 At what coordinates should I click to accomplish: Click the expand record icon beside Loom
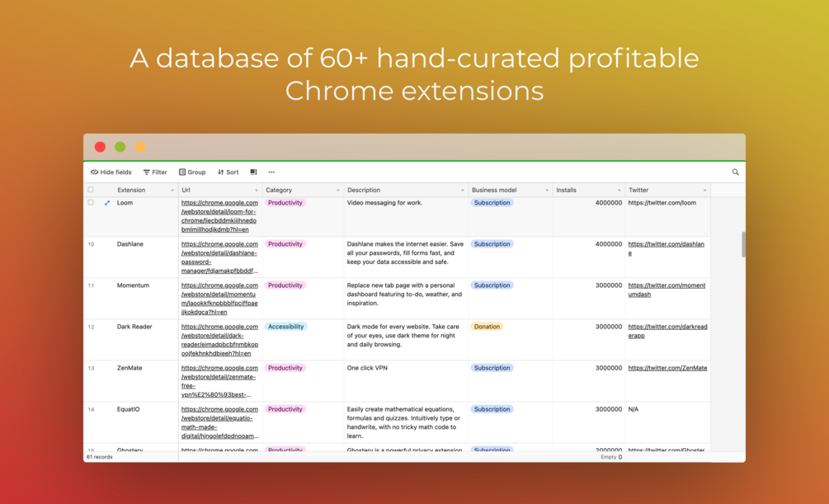coord(106,203)
